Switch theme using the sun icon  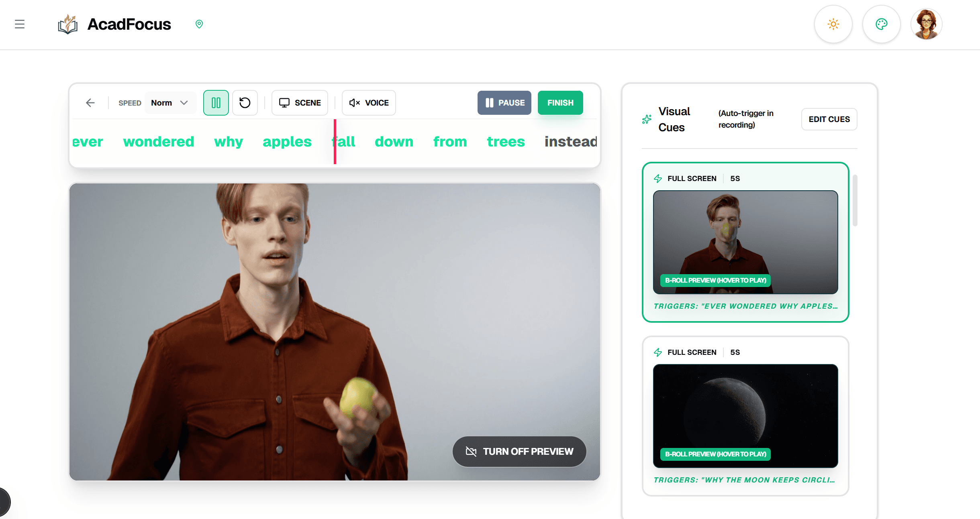coord(833,24)
